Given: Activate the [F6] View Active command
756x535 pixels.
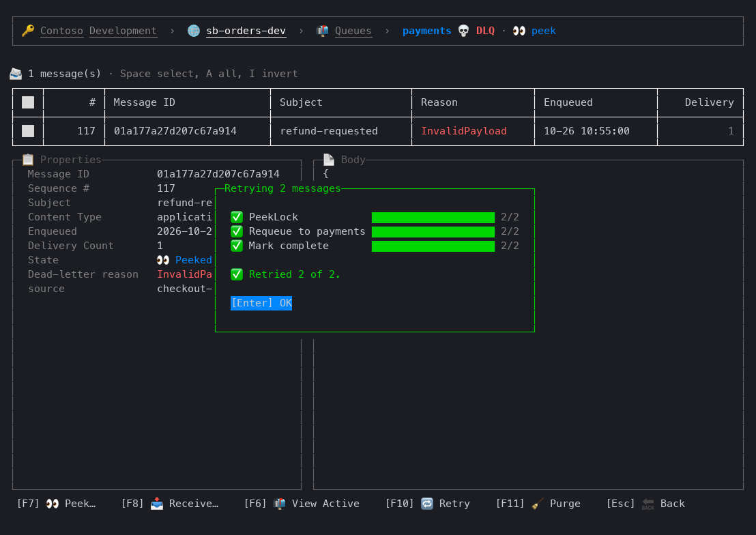Looking at the screenshot, I should click(x=302, y=504).
